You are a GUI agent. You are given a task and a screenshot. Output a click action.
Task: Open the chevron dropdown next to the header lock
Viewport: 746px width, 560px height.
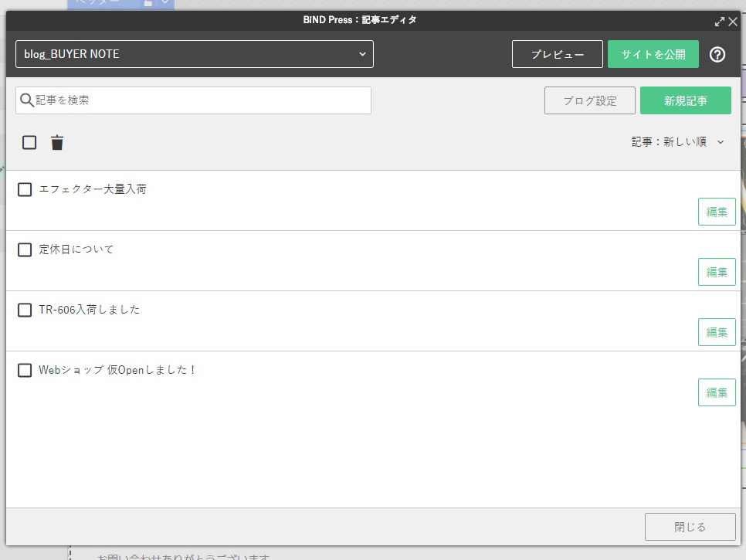tap(164, 3)
